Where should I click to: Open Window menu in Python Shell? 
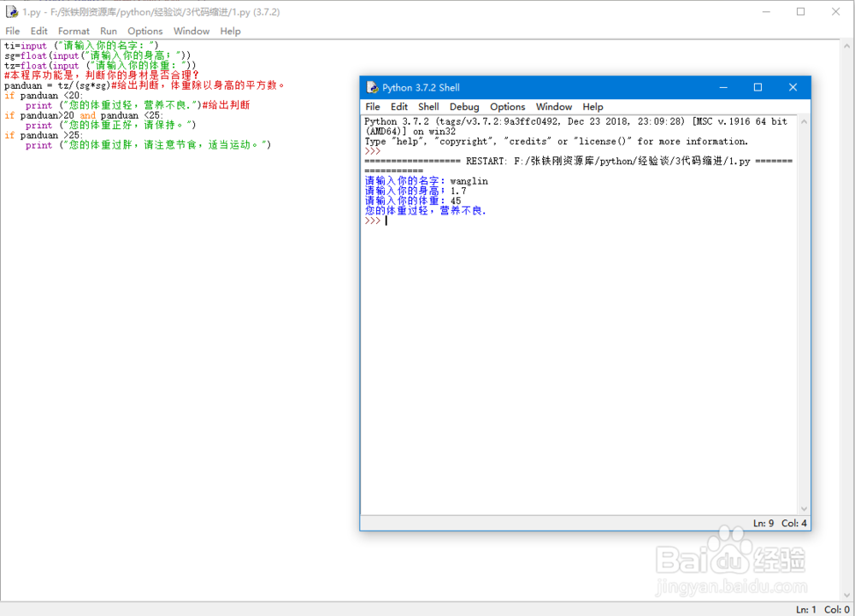pyautogui.click(x=553, y=107)
